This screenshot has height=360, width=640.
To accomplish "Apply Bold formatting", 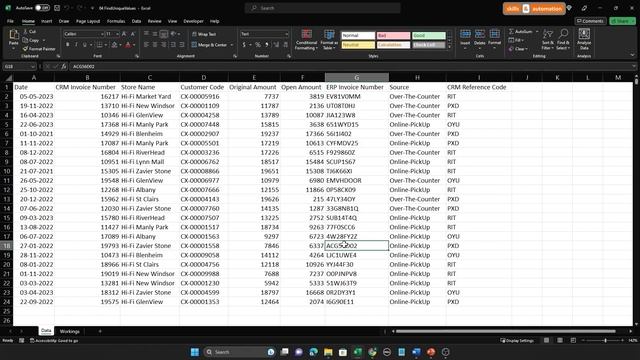I will point(67,44).
